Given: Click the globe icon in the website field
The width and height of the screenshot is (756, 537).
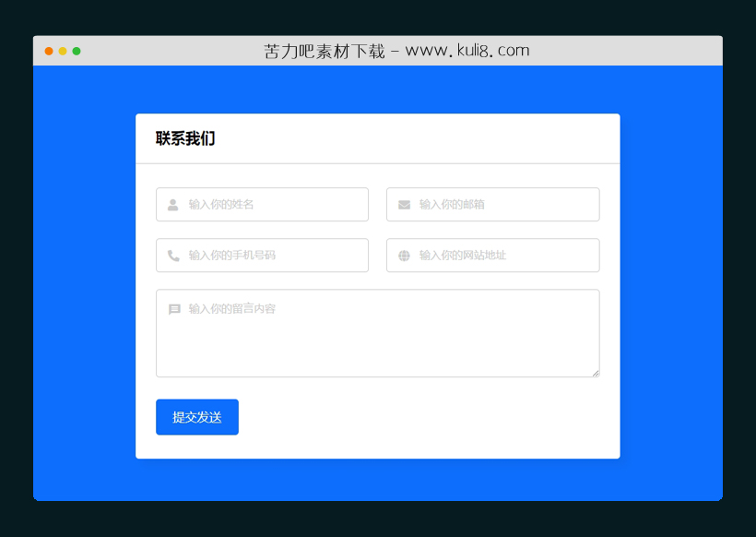Looking at the screenshot, I should coord(403,256).
